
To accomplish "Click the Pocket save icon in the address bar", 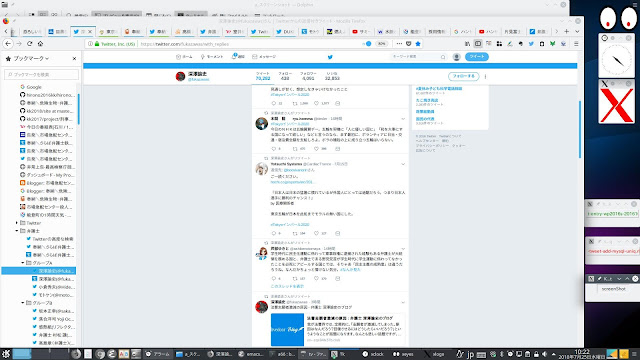I will pyautogui.click(x=409, y=44).
